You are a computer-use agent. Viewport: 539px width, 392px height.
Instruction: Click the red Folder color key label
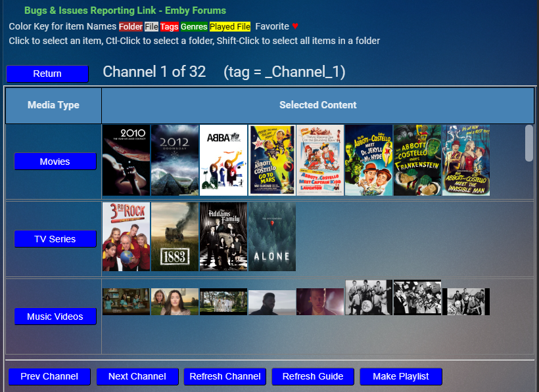pyautogui.click(x=131, y=27)
